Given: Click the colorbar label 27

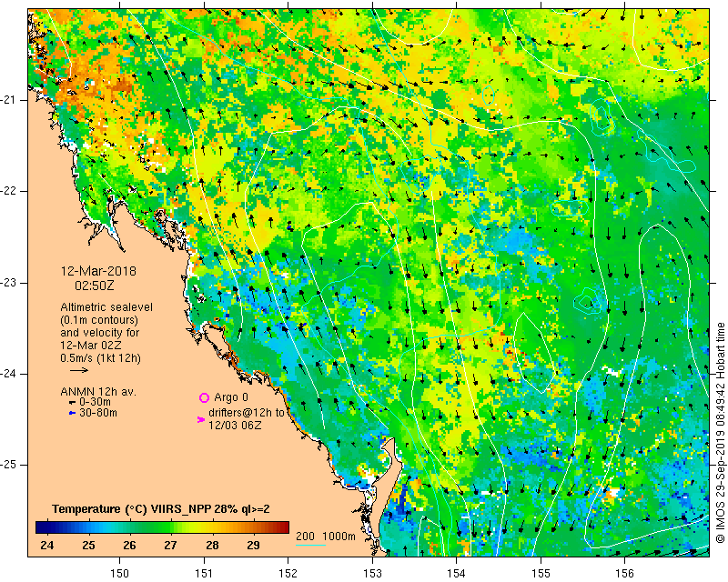Looking at the screenshot, I should (170, 545).
